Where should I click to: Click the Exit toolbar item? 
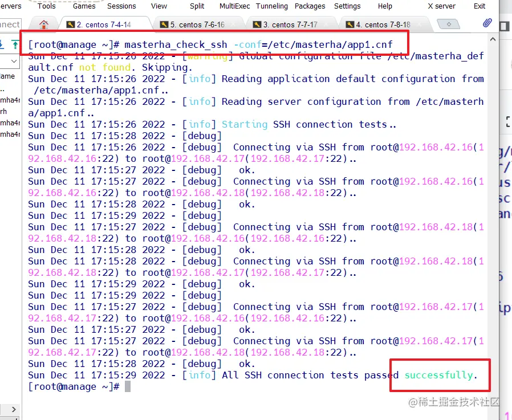(480, 6)
